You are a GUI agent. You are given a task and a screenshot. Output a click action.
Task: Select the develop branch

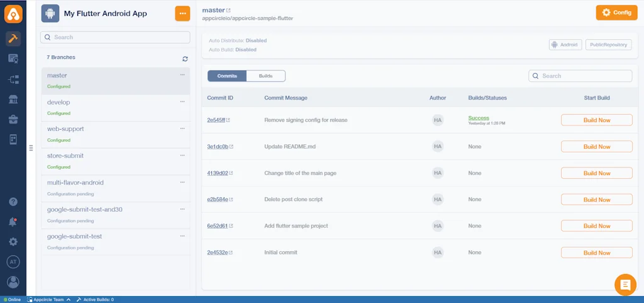116,108
